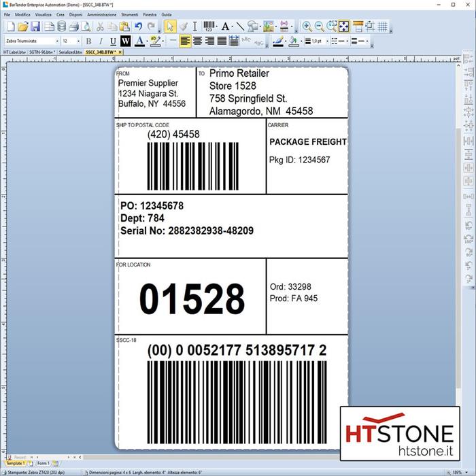Image resolution: width=476 pixels, height=476 pixels.
Task: Select the text cursor I-beam tool
Action: 195,27
